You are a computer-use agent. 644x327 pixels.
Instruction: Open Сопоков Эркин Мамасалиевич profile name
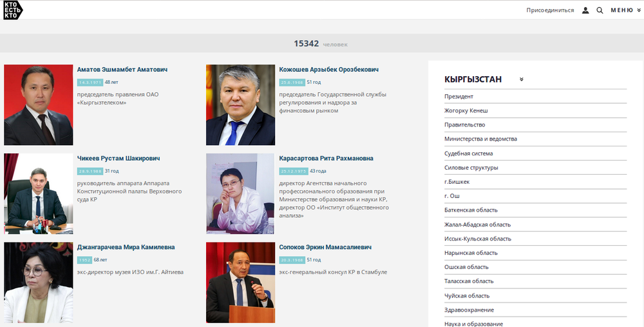[x=326, y=247]
